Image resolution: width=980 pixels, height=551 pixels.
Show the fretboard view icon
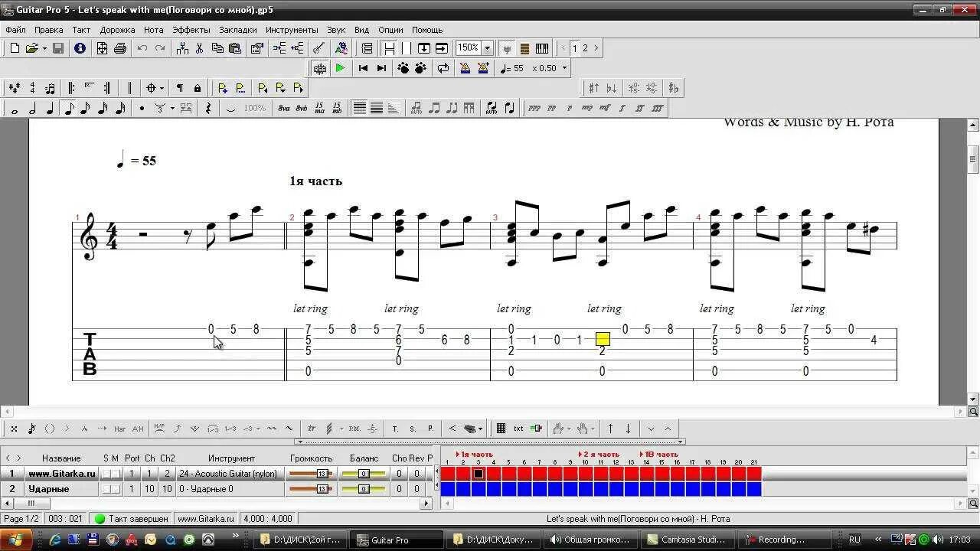(x=524, y=48)
